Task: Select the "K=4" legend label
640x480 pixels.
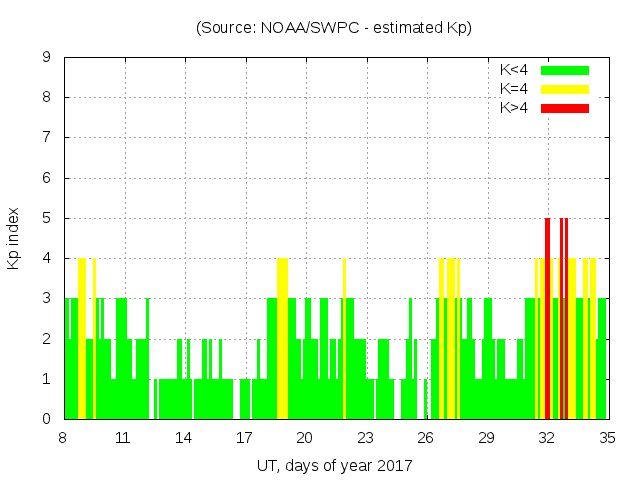Action: coord(514,89)
